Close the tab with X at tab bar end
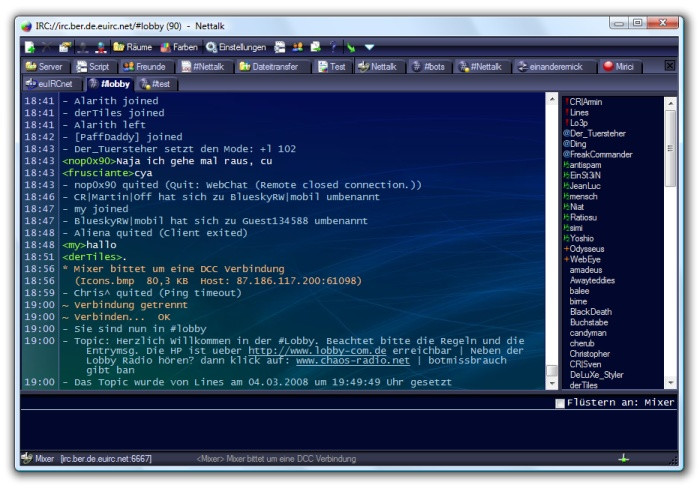The height and width of the screenshot is (488, 700). coord(670,66)
